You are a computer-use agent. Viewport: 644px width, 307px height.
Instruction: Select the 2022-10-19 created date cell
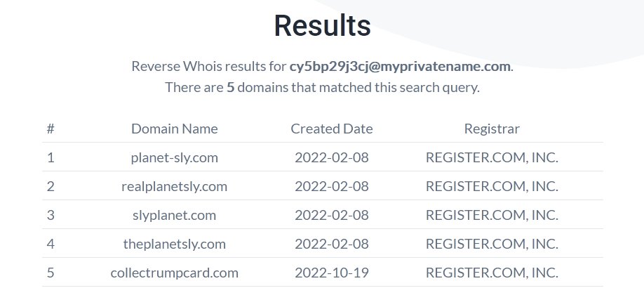coord(331,273)
